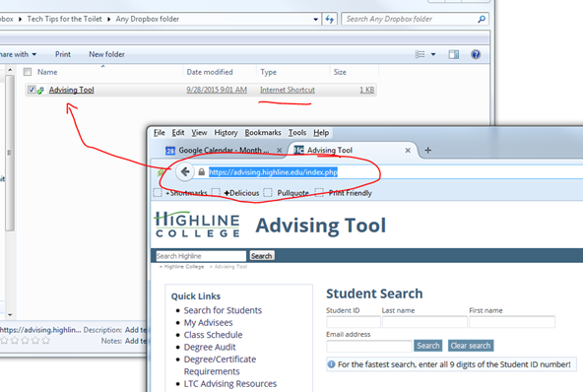Click the Pullquote bookmark in bookmarks bar

[293, 193]
